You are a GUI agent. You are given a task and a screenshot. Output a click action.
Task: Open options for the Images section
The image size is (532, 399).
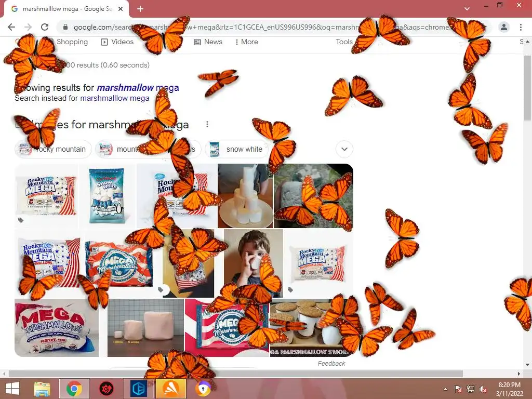tap(207, 124)
